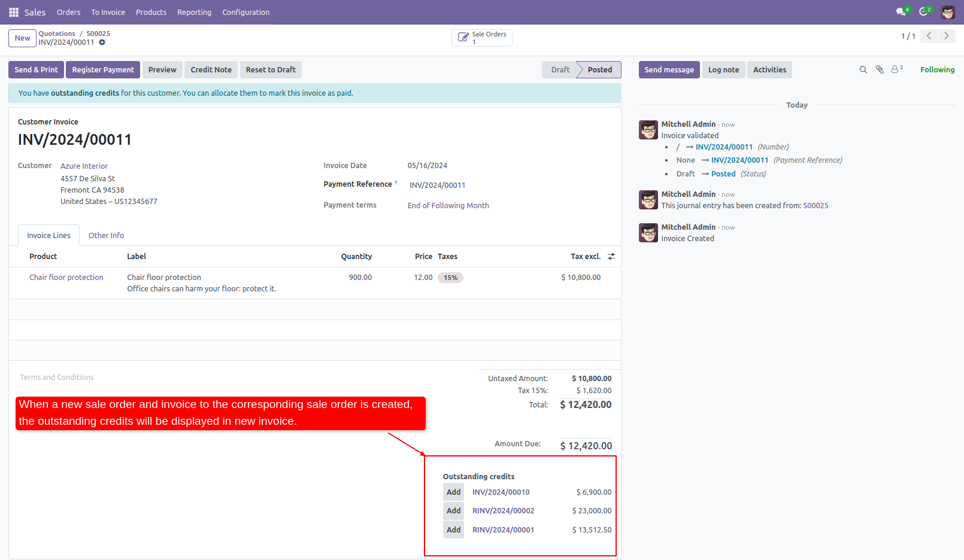Change payment terms End of Following Month
Image resolution: width=964 pixels, height=560 pixels.
click(x=448, y=205)
